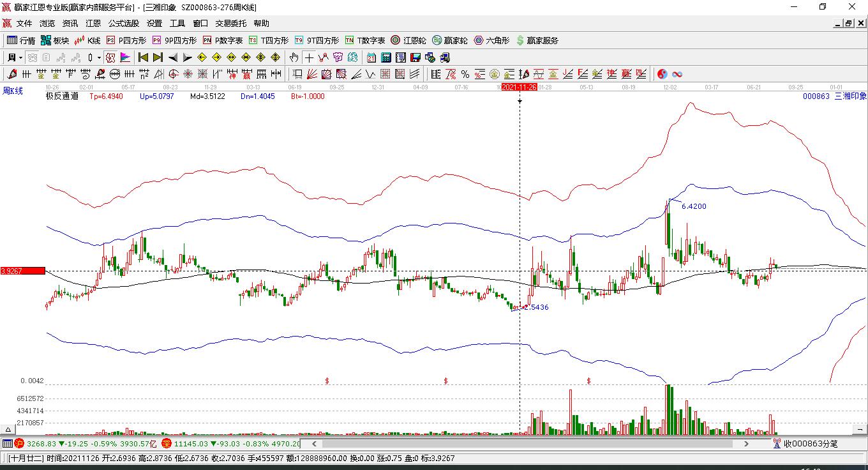Step back with the black left arrow
Screen dimensions: 868x470
point(172,57)
